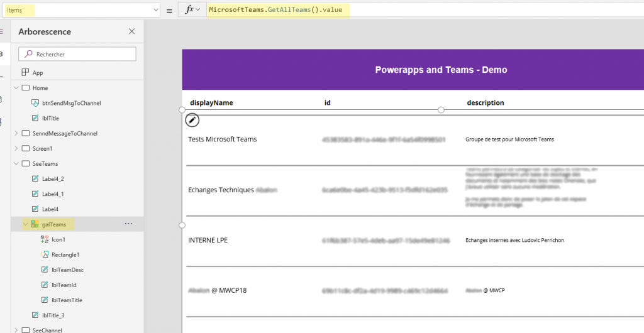This screenshot has height=333, width=644.
Task: Select Rectangle1 in galTeams
Action: [65, 254]
